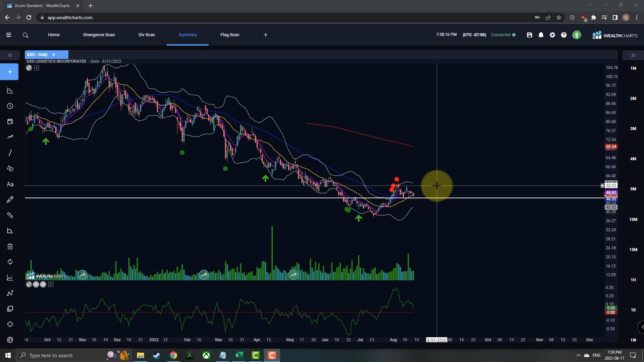
Task: Expand the right timeframe panel
Action: (x=633, y=55)
